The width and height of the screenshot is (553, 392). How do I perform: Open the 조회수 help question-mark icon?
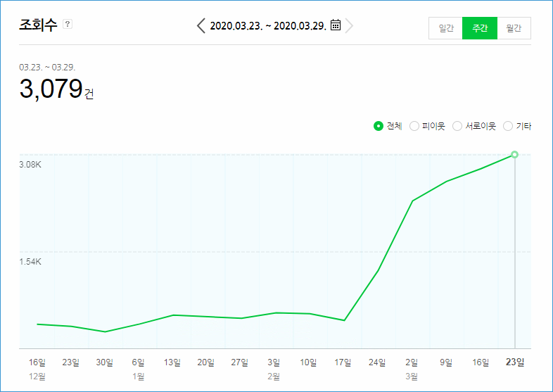(x=68, y=24)
